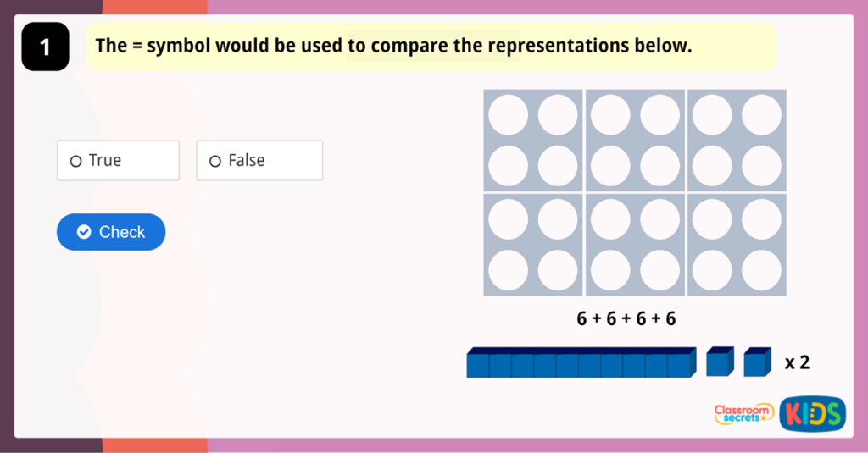The width and height of the screenshot is (868, 453).
Task: Click the Classroom Secrets logo
Action: coord(743,413)
